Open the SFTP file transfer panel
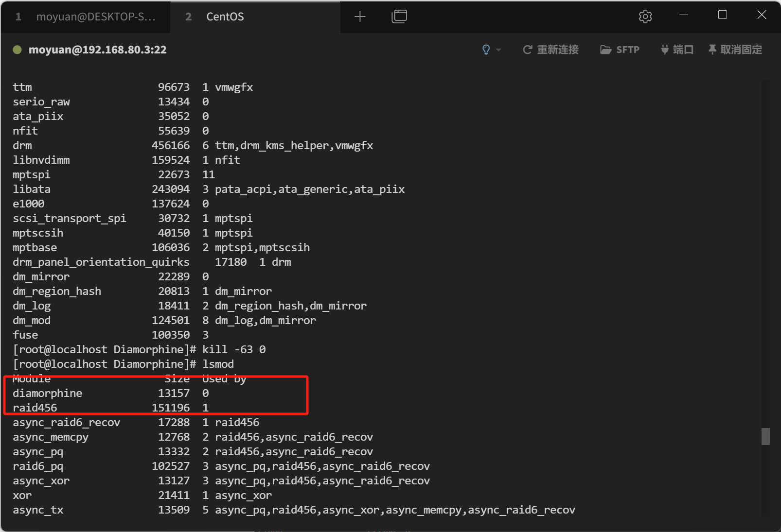This screenshot has height=532, width=781. pos(620,50)
